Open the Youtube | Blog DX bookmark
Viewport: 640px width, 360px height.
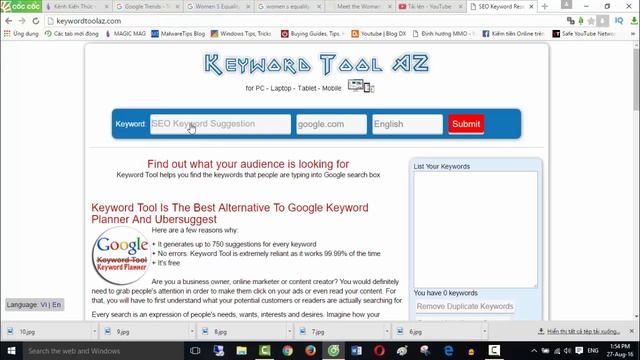pyautogui.click(x=379, y=34)
